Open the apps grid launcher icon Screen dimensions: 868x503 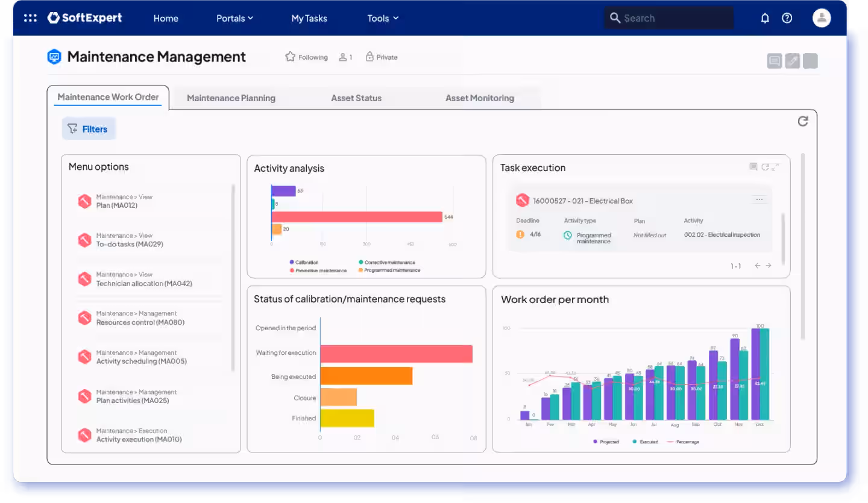coord(30,18)
